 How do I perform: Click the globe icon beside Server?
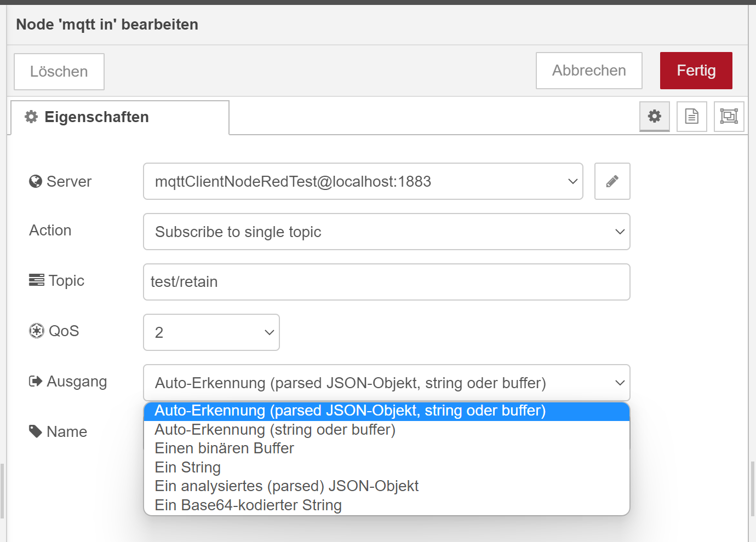36,181
